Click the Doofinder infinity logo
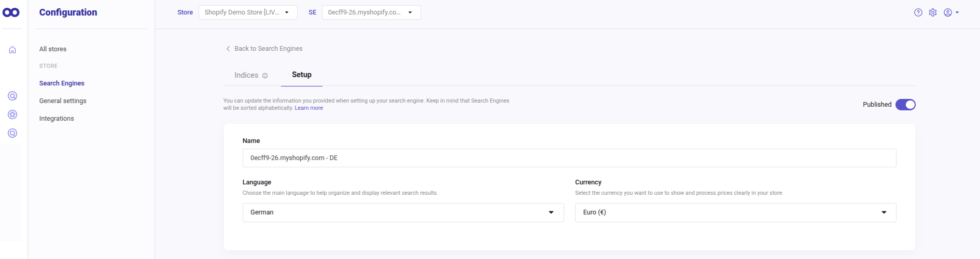This screenshot has width=980, height=259. pyautogui.click(x=11, y=12)
